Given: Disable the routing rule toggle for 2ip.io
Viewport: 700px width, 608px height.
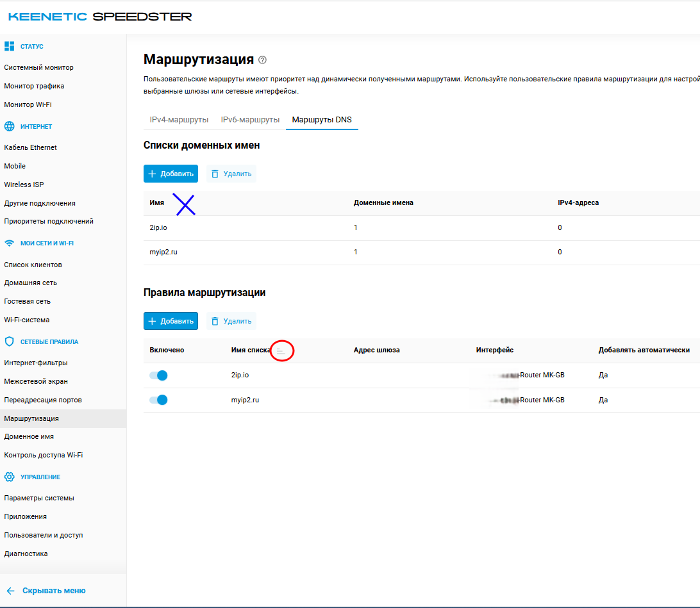Looking at the screenshot, I should click(x=158, y=375).
